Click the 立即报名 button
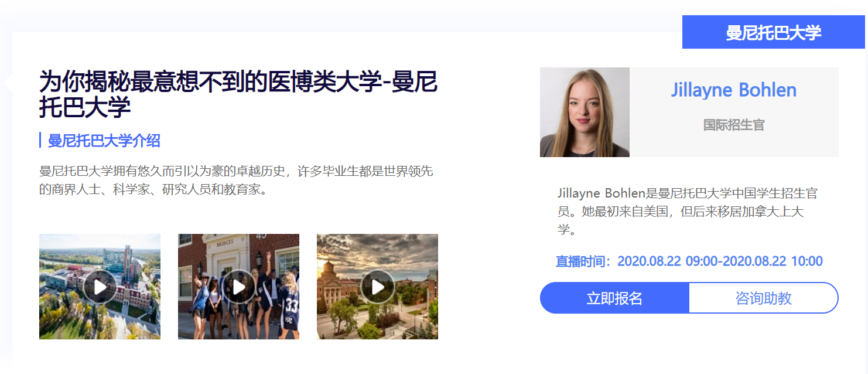 [614, 298]
